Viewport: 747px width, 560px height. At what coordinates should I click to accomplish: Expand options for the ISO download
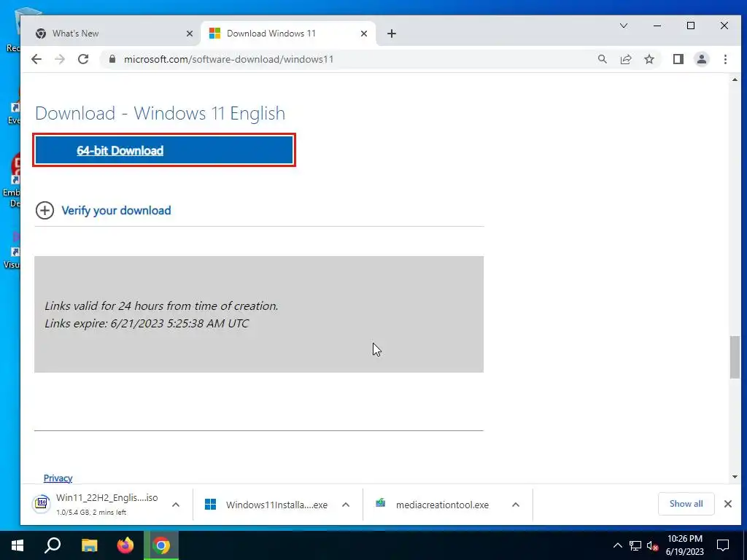click(175, 505)
